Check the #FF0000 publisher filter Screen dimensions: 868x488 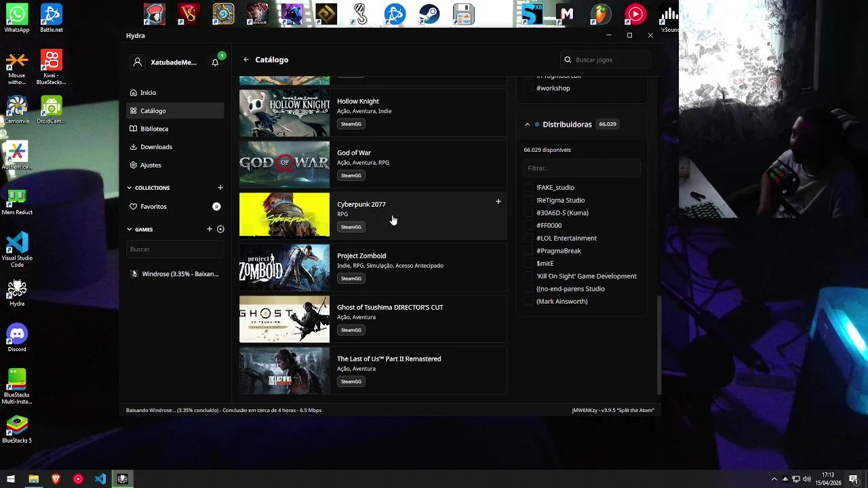529,226
